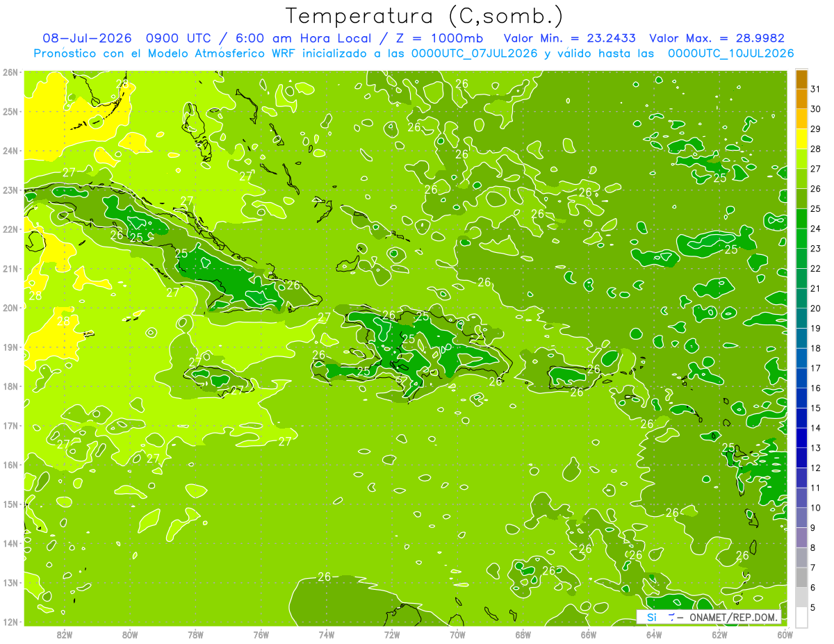Screen dimensions: 834x644
Task: Click the '18N' latitude axis label
Action: [10, 386]
